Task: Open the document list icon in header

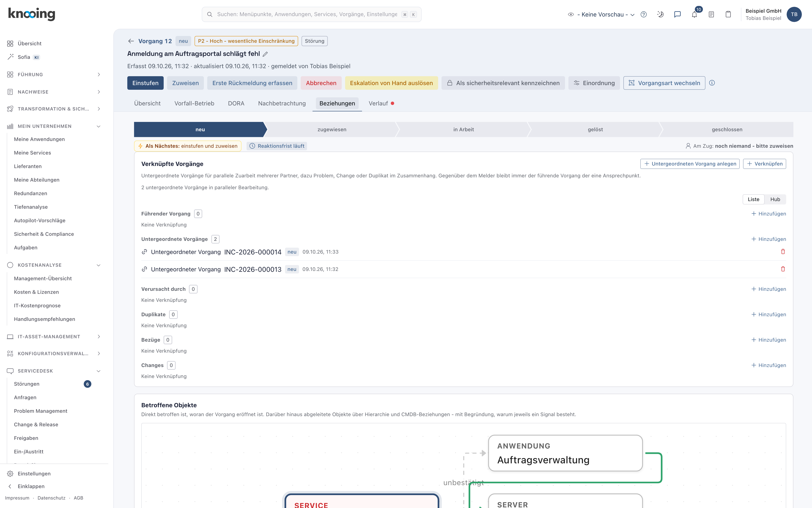Action: [x=711, y=14]
